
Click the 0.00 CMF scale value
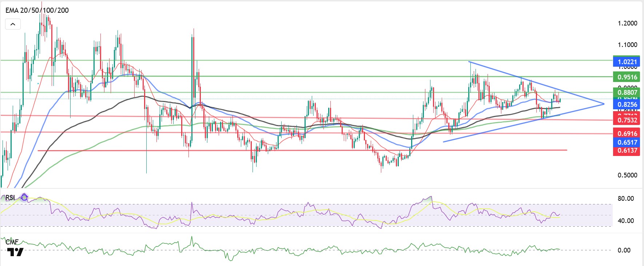point(624,250)
